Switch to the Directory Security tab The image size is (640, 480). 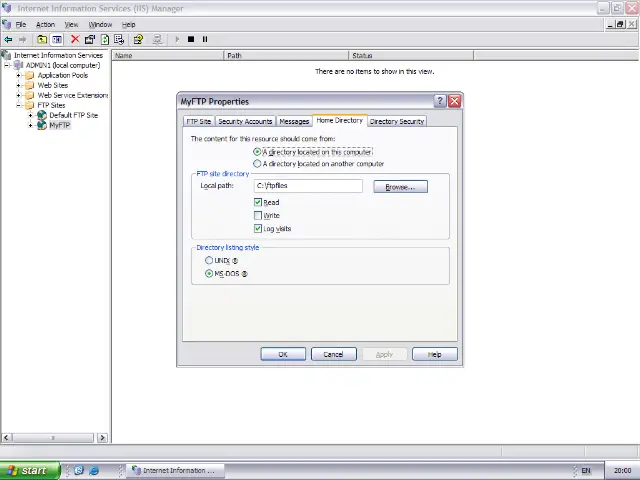pyautogui.click(x=397, y=121)
